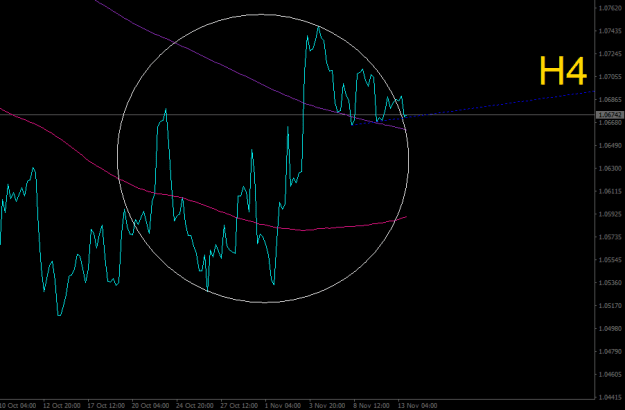Viewport: 625px width, 410px height.
Task: Click the 3 Nov 20:00 time label
Action: [x=328, y=406]
